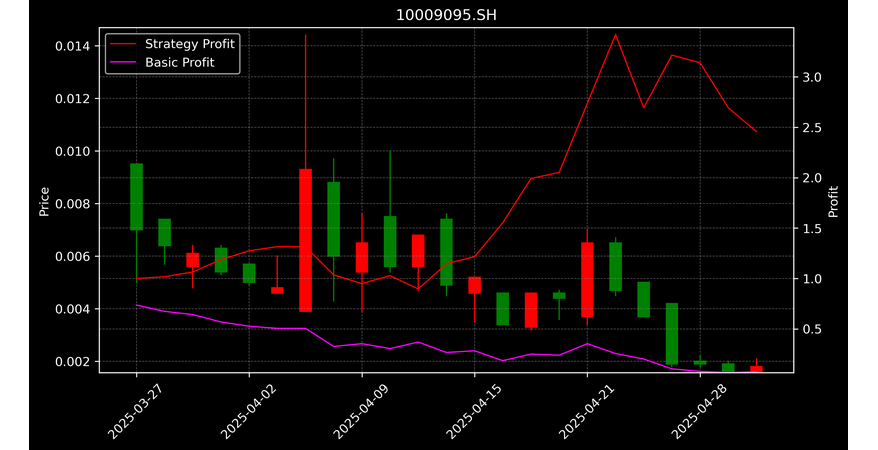Click the red candlestick above 2025-04-09

pos(362,257)
